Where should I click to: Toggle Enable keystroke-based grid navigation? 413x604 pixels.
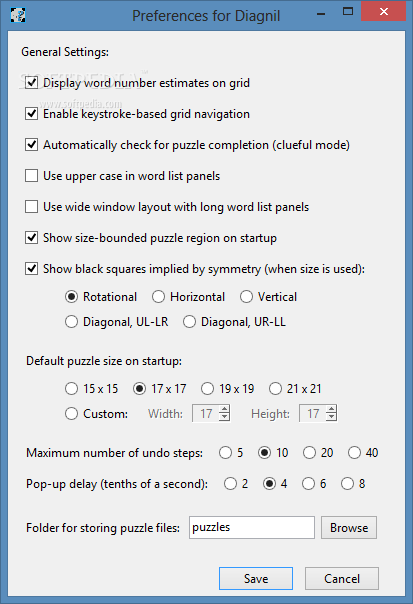pos(32,114)
